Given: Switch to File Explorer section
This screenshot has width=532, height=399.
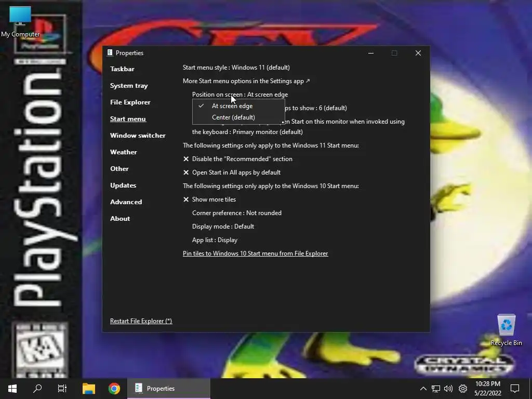Looking at the screenshot, I should point(130,102).
